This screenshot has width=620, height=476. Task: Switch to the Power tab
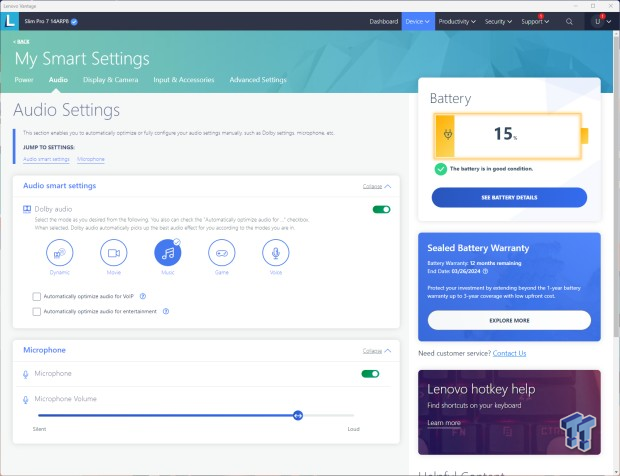point(24,79)
